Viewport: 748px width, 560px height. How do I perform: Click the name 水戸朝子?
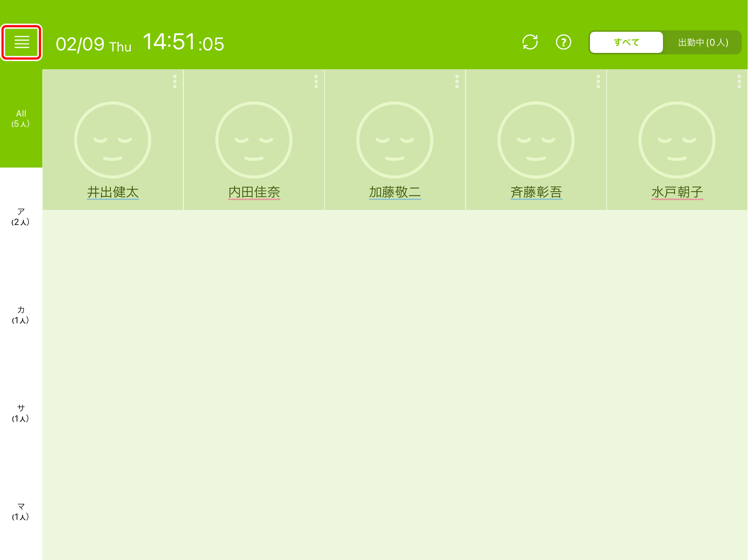[677, 192]
